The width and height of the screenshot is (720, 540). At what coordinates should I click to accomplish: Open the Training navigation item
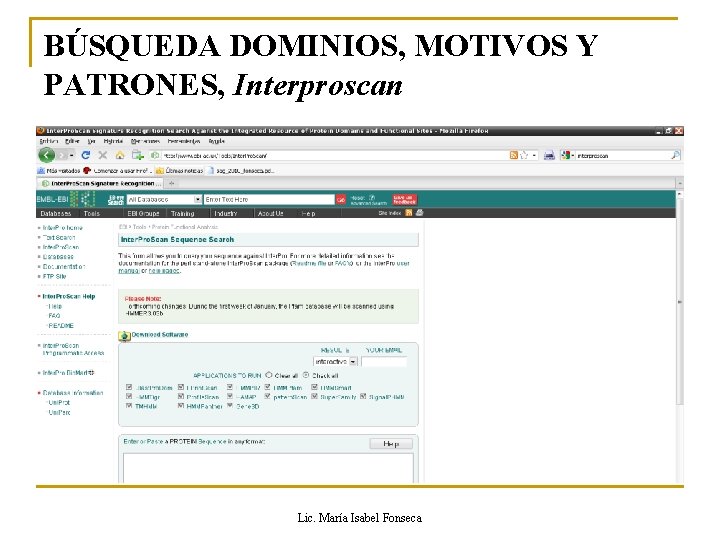coord(183,214)
